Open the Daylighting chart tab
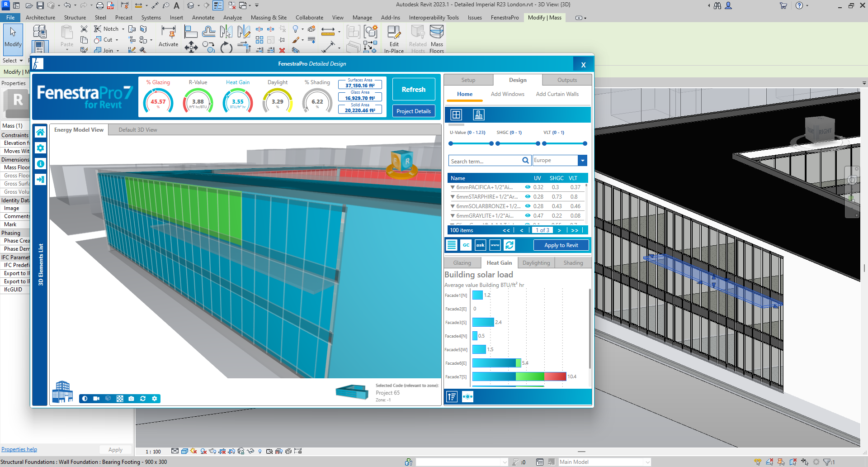The width and height of the screenshot is (868, 467). point(536,263)
